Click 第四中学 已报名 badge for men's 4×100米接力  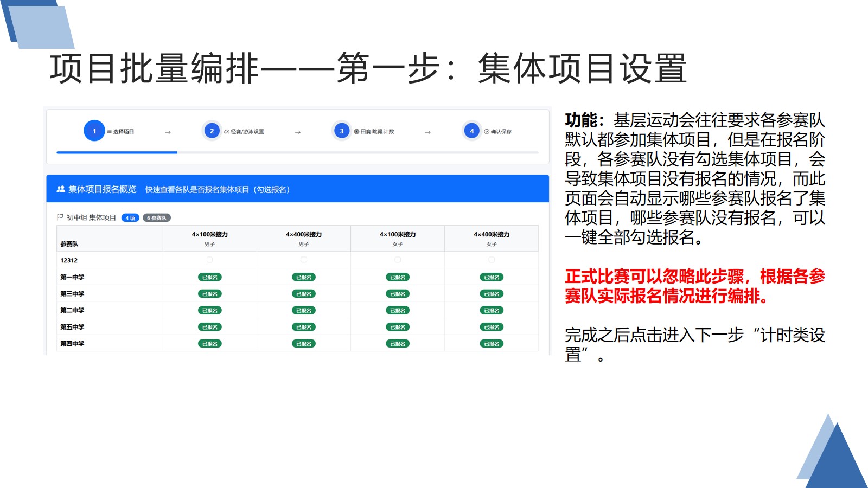click(x=209, y=343)
